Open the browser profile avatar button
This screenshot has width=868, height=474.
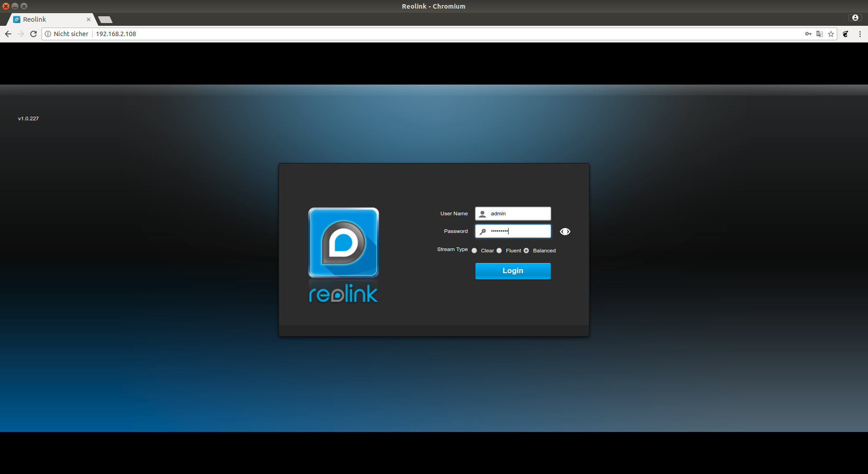855,18
